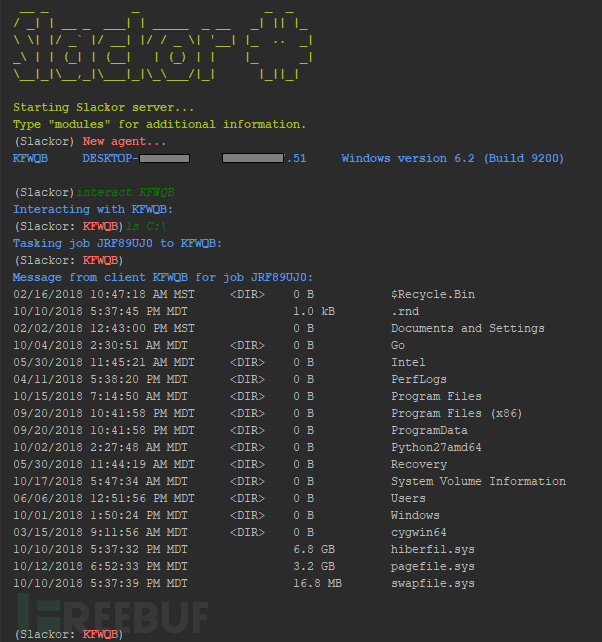Viewport: 602px width, 642px height.
Task: Click the "Program Files (x86)" entry
Action: coord(457,414)
